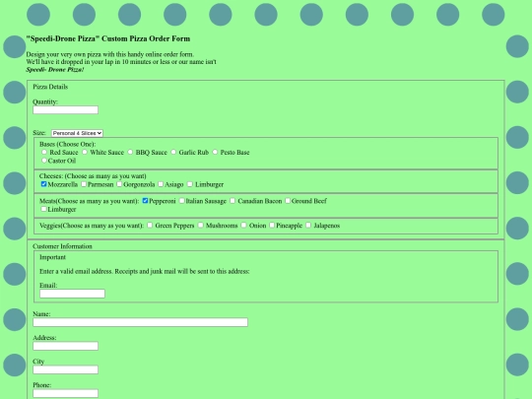532x399 pixels.
Task: Check the Parmesan cheese box
Action: 84,184
